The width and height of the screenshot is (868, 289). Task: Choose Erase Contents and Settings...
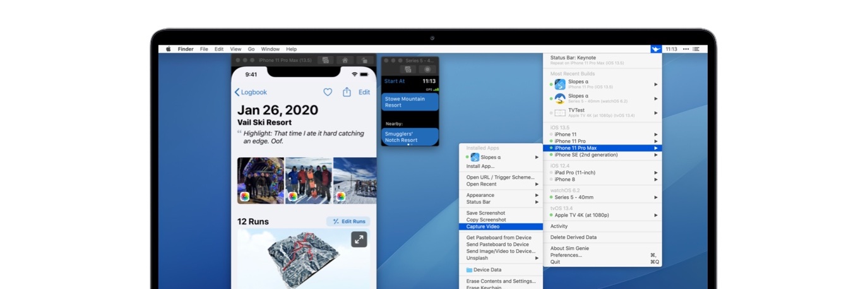[501, 281]
